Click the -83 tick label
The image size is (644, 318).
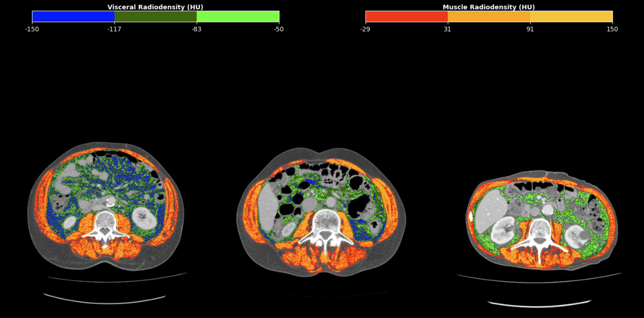coord(196,29)
